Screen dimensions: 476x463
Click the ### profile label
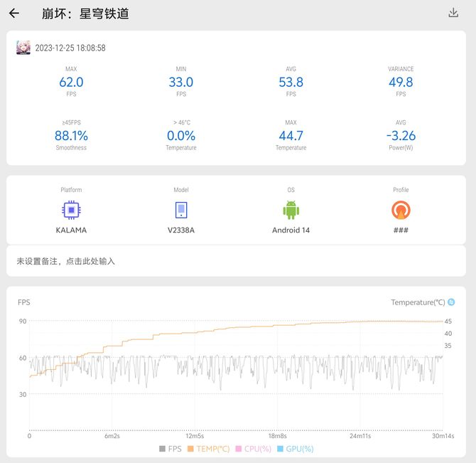point(401,230)
